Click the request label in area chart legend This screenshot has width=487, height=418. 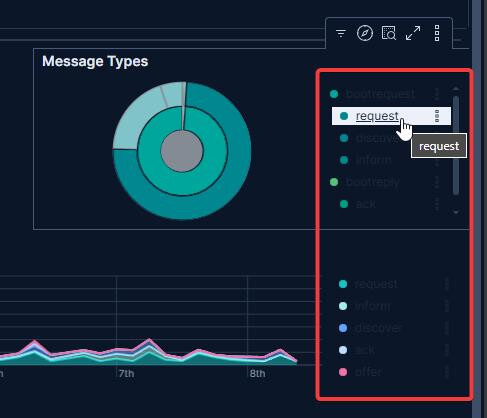[376, 284]
